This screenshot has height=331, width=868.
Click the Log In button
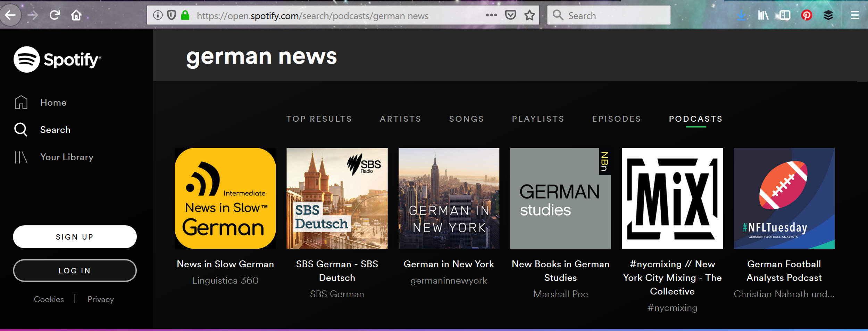click(x=74, y=270)
